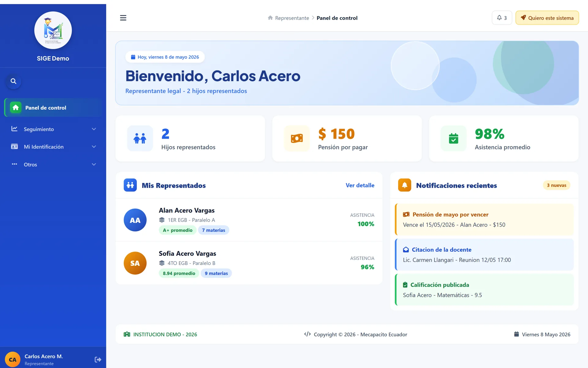
Task: Click Panel de control breadcrumb text
Action: pyautogui.click(x=337, y=18)
